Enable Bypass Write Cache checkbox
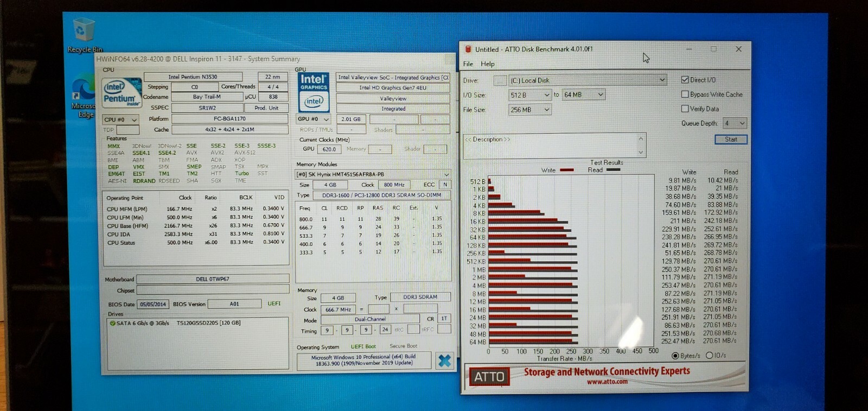 click(x=685, y=94)
